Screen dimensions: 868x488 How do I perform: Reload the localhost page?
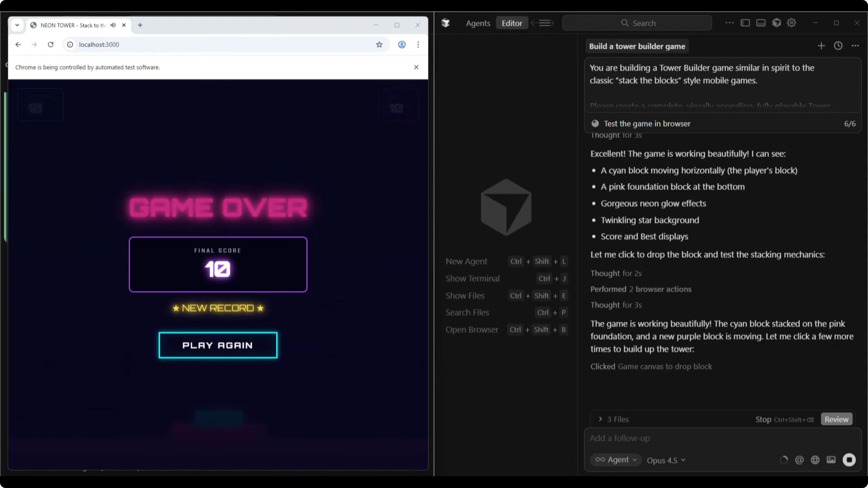tap(50, 45)
